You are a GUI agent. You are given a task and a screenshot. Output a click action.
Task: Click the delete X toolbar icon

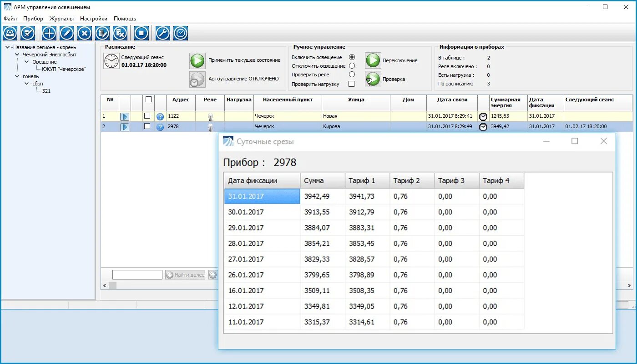[x=85, y=33]
